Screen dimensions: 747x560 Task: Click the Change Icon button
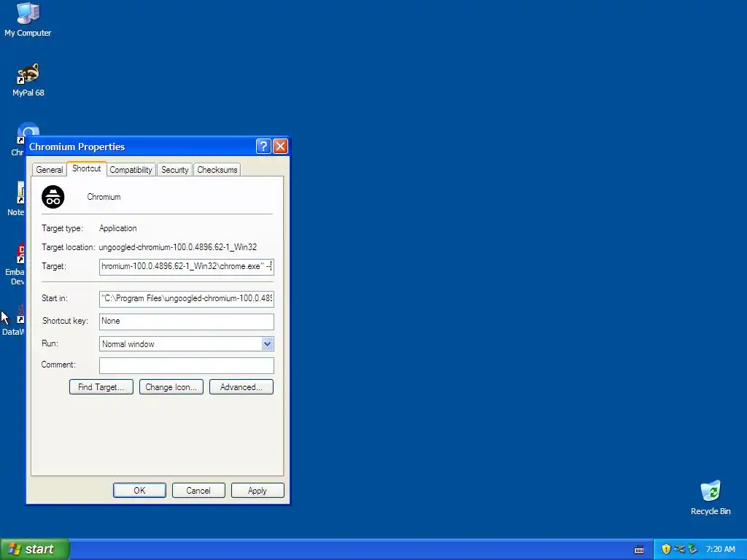171,386
